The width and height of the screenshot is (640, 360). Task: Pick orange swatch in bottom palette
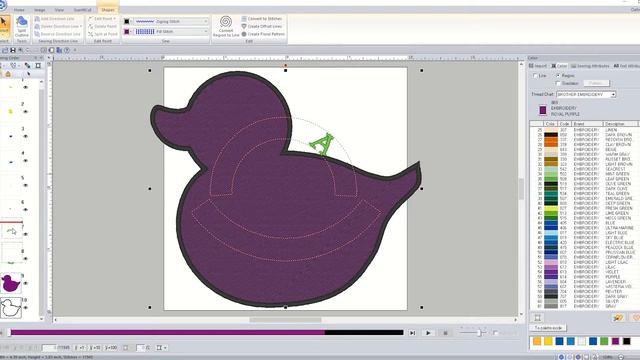[x=537, y=341]
